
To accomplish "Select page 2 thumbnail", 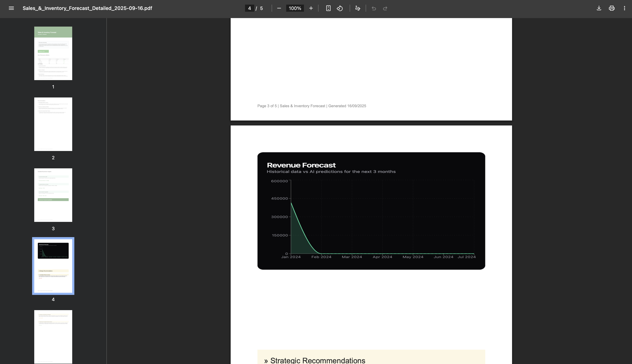I will (x=53, y=124).
